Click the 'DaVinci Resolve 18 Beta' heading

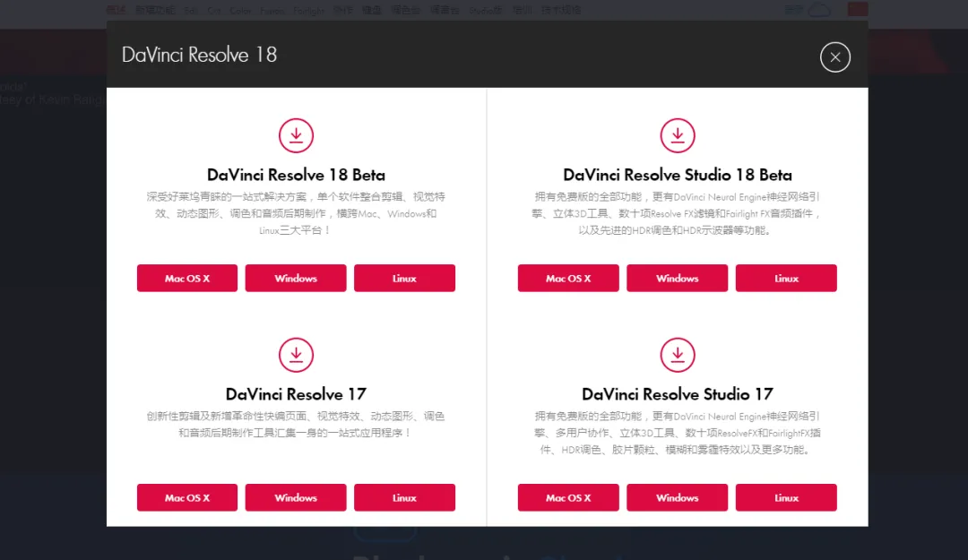click(296, 175)
